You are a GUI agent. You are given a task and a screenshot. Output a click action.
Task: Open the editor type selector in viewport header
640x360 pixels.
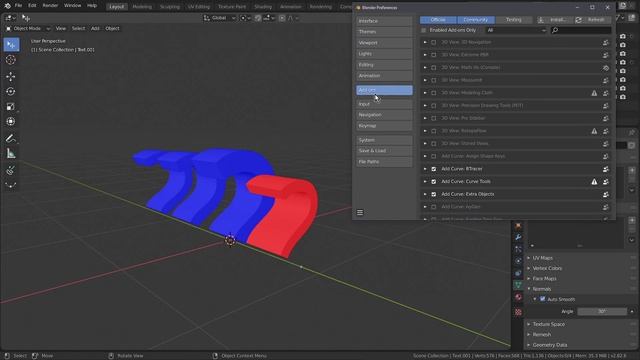pyautogui.click(x=10, y=18)
